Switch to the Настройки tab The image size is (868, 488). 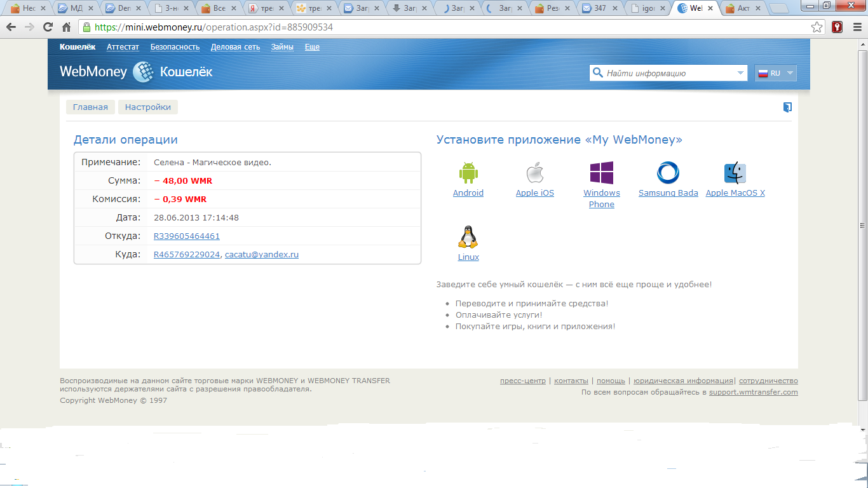pos(148,107)
